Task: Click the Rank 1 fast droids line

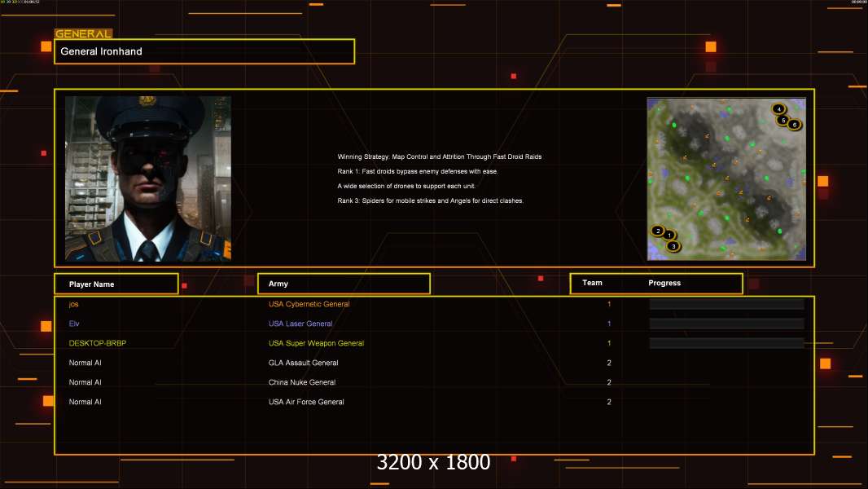Action: [418, 171]
